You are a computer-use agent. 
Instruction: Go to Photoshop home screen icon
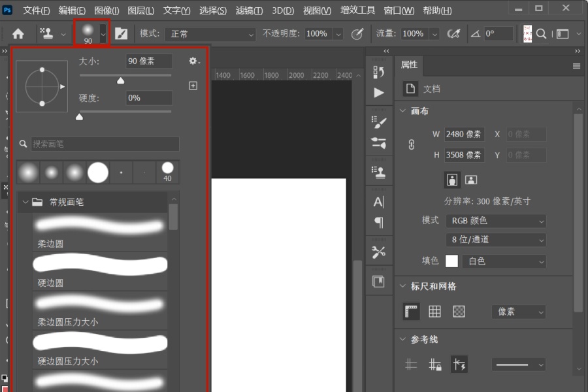pyautogui.click(x=18, y=34)
